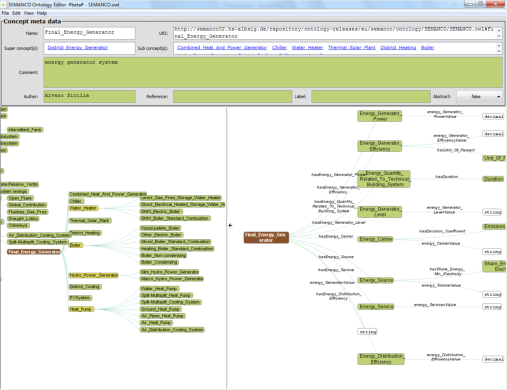Screen dimensions: 507x390
Task: Click the Energy_Quantity_Related_To_Technical_Building_System node
Action: (384, 179)
